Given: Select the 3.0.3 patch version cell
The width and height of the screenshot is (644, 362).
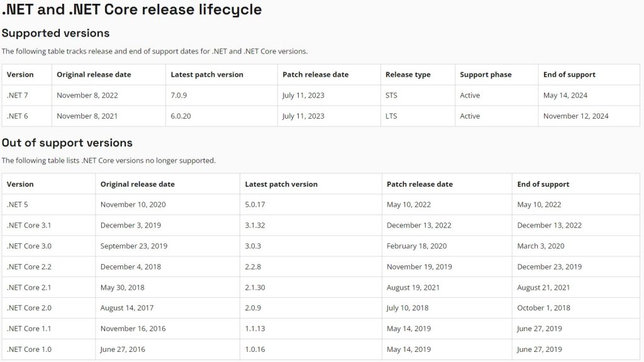Looking at the screenshot, I should click(x=253, y=246).
